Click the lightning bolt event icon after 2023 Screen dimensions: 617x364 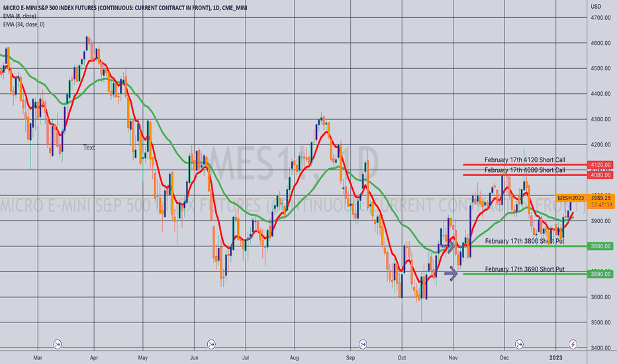coord(573,344)
